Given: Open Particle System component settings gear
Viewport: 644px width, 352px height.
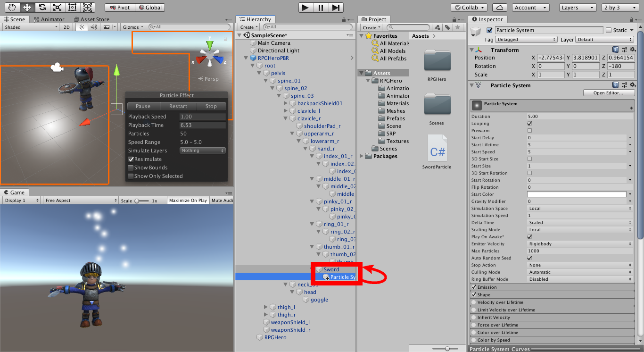Looking at the screenshot, I should pyautogui.click(x=632, y=85).
